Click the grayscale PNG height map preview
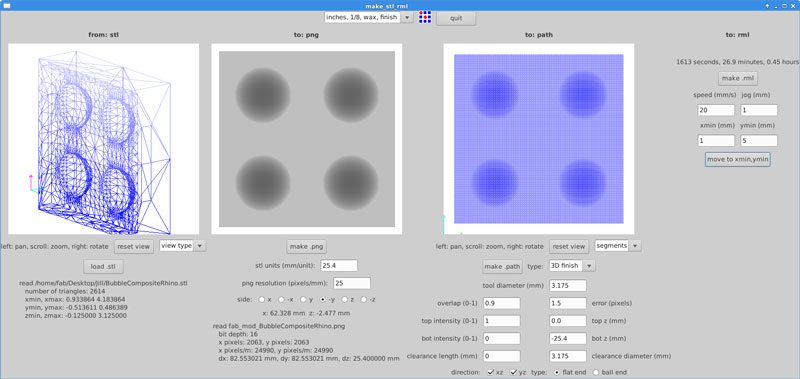 click(x=307, y=139)
